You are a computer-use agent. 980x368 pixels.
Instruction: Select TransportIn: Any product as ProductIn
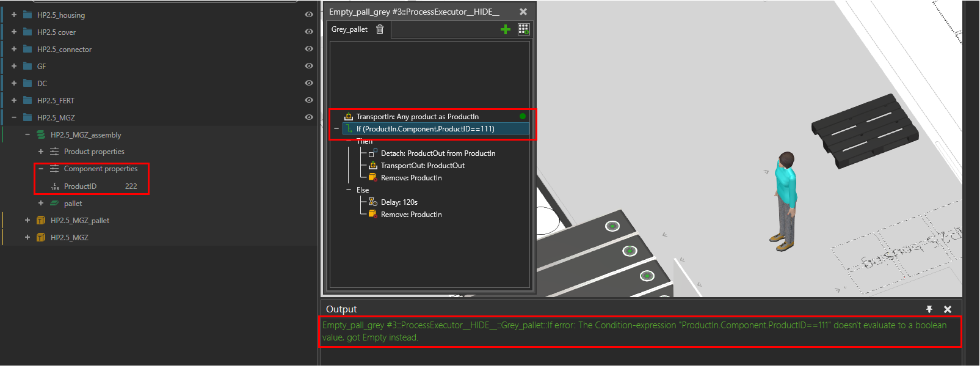417,117
